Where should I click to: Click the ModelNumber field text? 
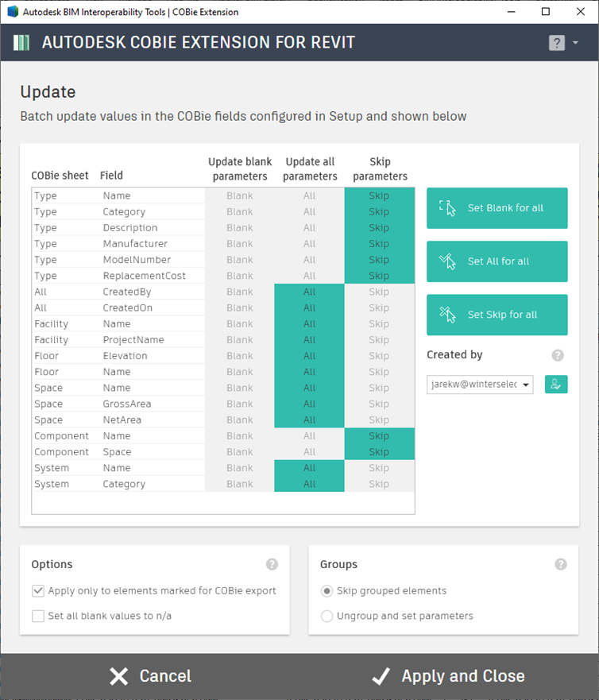137,260
